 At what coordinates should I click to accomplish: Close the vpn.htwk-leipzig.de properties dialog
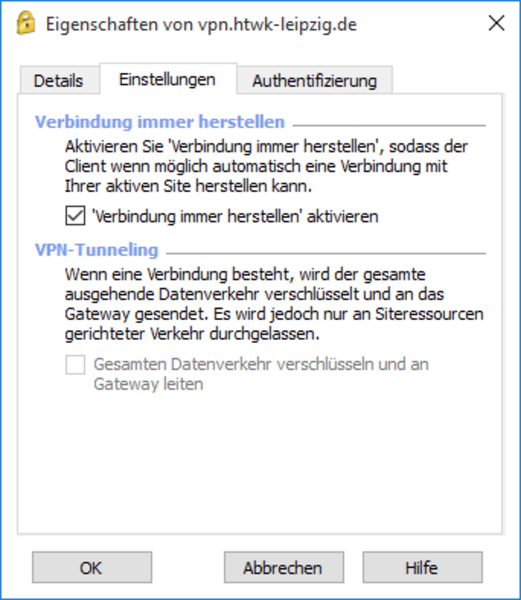pos(497,23)
